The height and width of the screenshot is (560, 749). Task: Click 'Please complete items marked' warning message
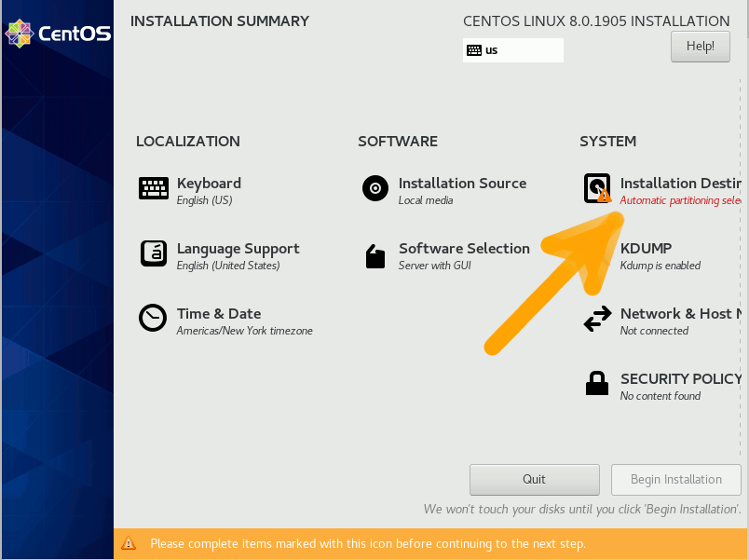pos(368,544)
